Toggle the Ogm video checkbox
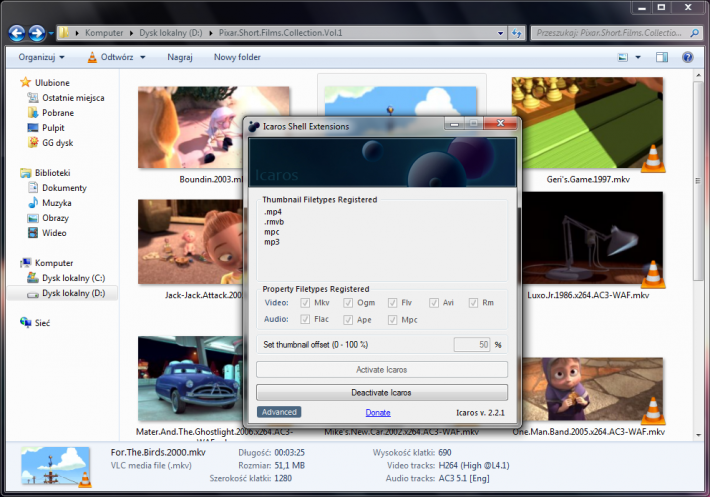 [x=348, y=303]
